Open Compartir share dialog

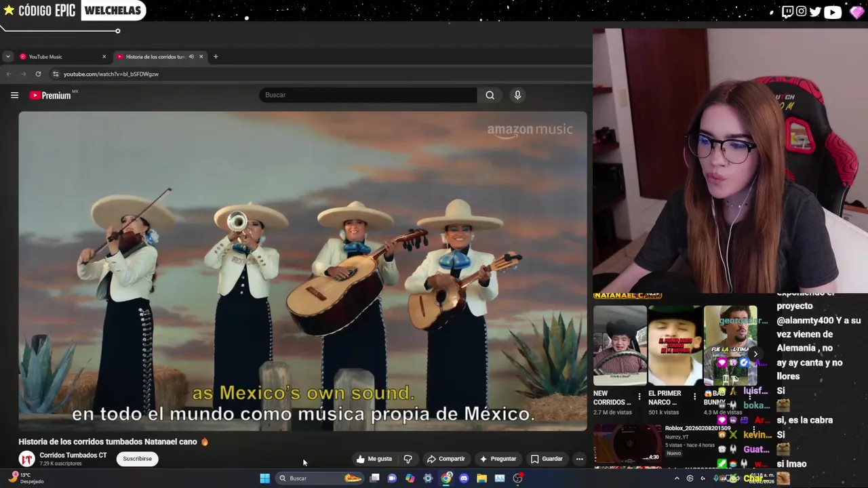coord(446,459)
